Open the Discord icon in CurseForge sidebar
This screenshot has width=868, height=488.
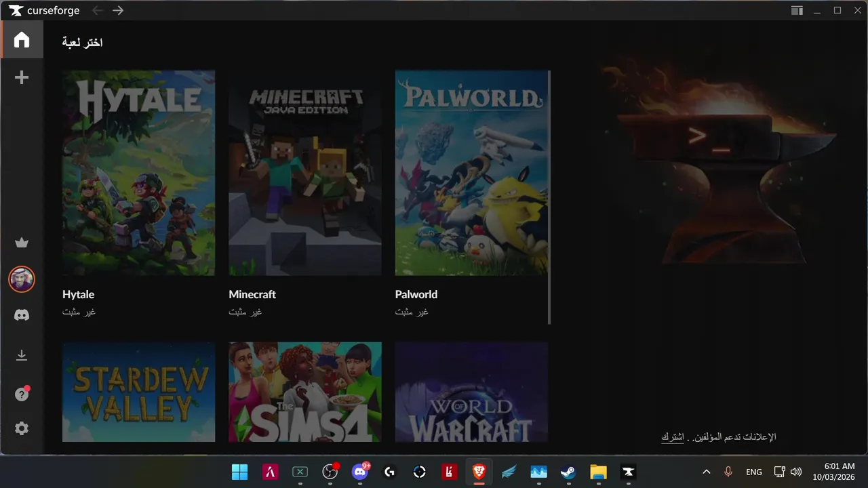22,315
